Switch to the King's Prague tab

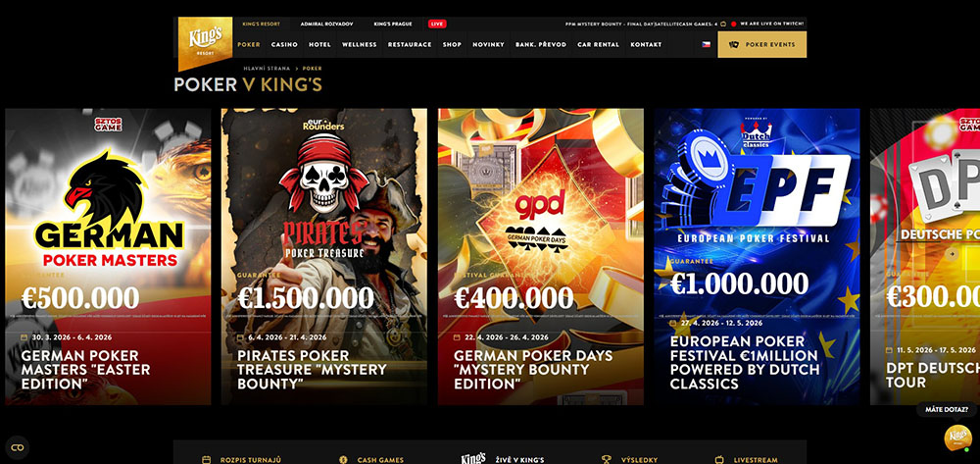(x=391, y=24)
